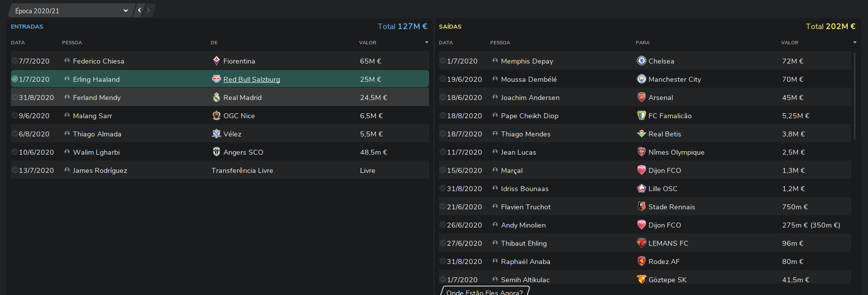Viewport: 868px width, 295px height.
Task: Click Rodez AF crest icon
Action: pyautogui.click(x=641, y=261)
